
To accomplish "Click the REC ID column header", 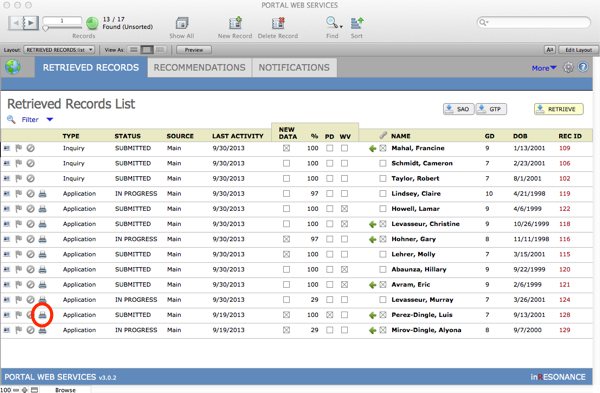I will (x=570, y=136).
